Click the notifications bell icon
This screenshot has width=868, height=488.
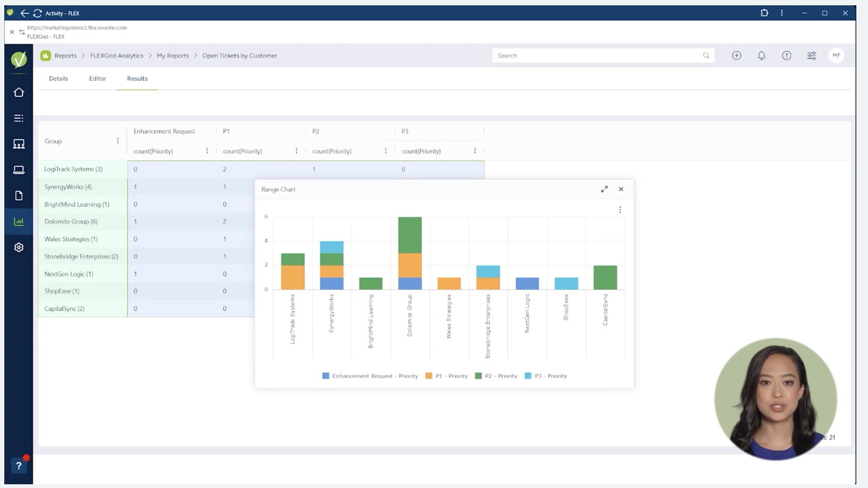click(x=761, y=55)
